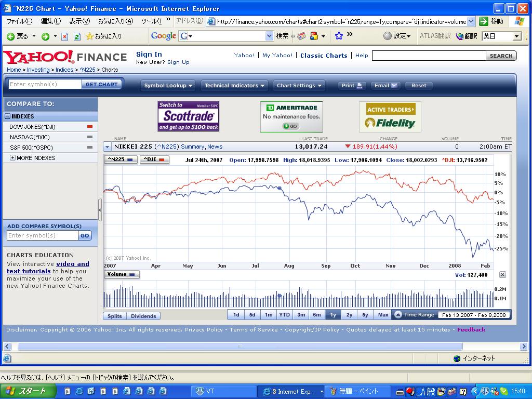This screenshot has height=399, width=532.
Task: Open Google toolbar settings gear
Action: pyautogui.click(x=396, y=36)
